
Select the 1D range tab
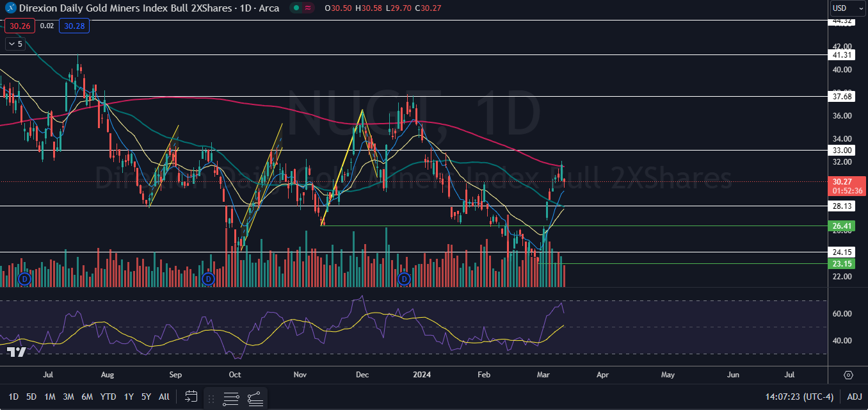coord(13,397)
